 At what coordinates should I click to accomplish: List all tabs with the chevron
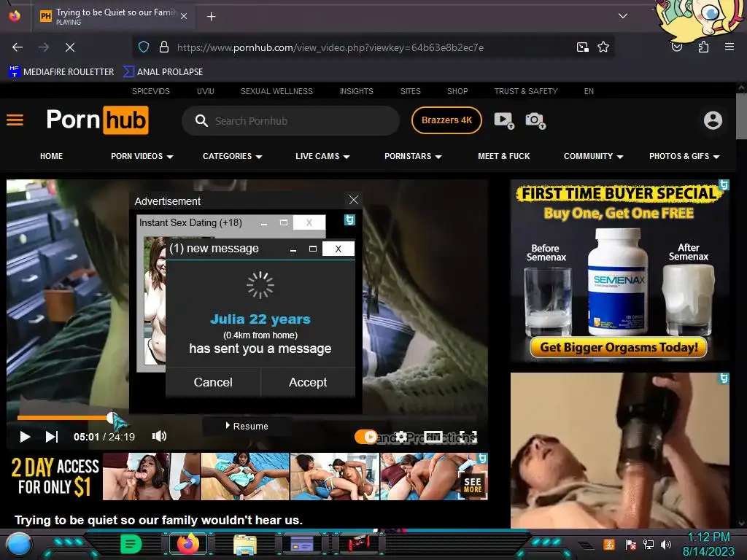tap(623, 16)
